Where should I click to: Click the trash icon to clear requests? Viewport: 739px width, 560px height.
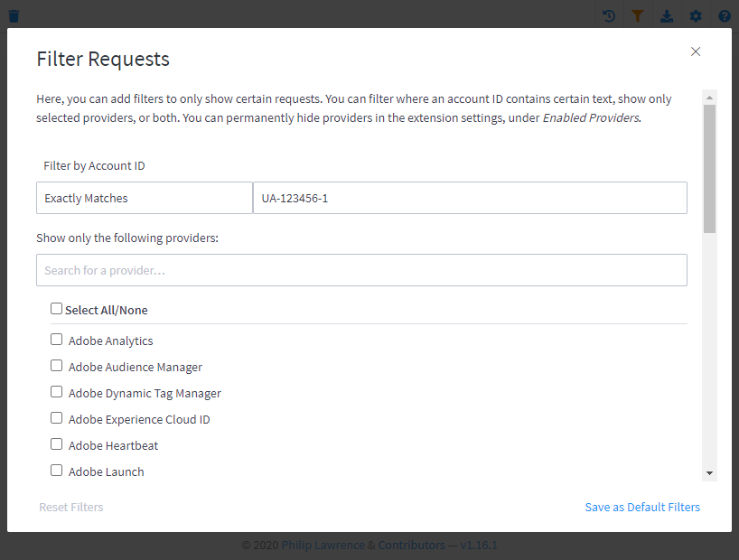pos(14,16)
